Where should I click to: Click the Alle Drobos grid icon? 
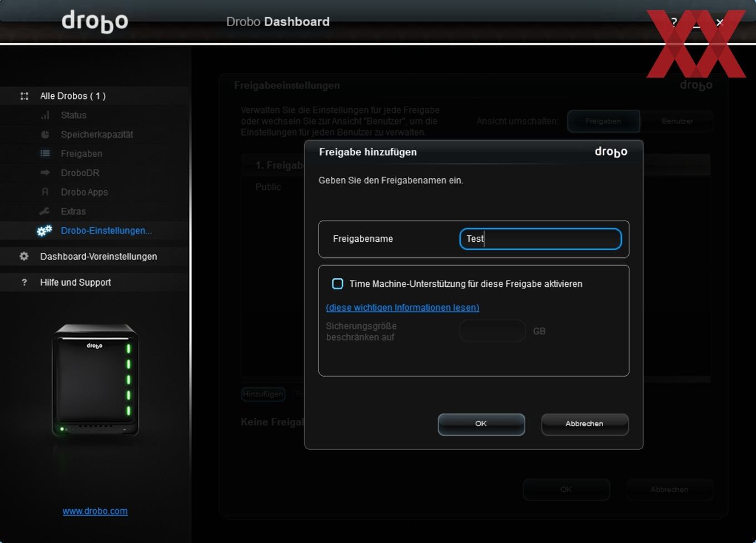click(24, 96)
